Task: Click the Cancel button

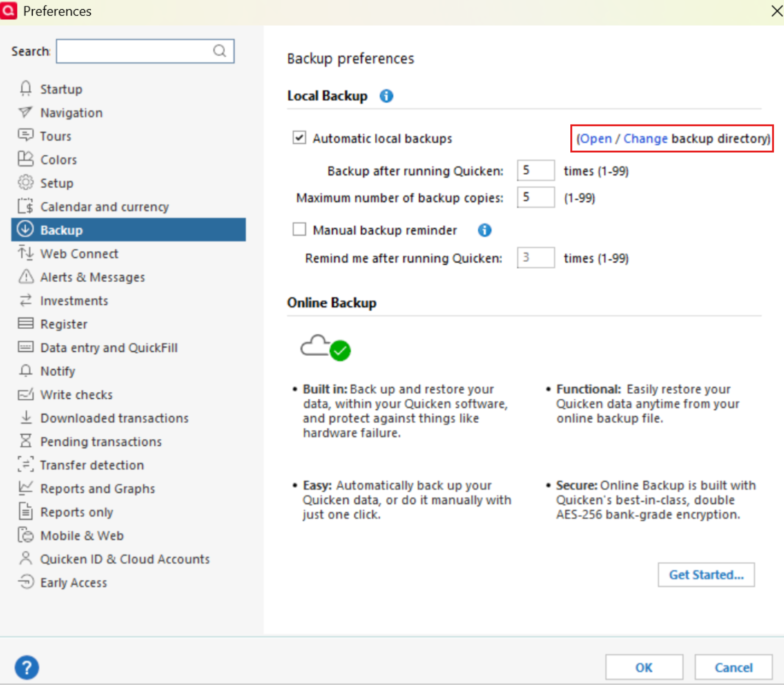Action: pos(733,667)
